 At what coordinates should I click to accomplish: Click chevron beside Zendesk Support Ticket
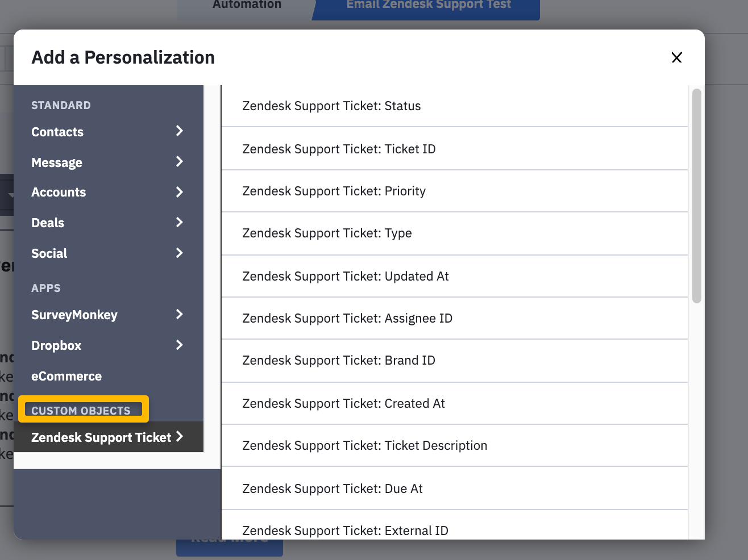coord(180,436)
